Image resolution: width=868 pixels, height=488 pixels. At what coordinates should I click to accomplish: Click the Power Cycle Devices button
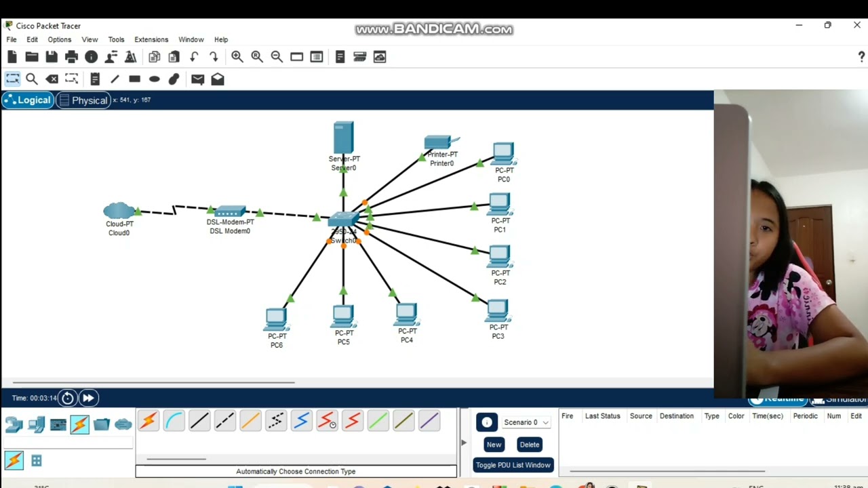[x=68, y=398]
